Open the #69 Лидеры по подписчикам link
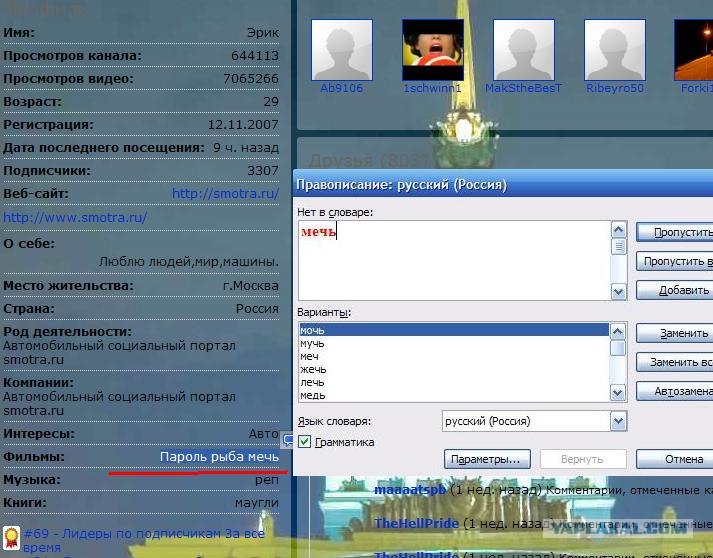The width and height of the screenshot is (713, 558). (x=144, y=540)
